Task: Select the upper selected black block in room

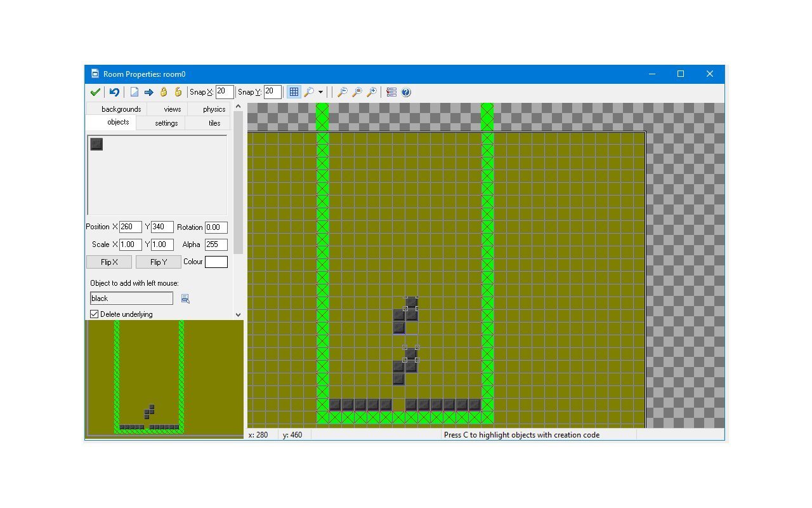Action: tap(411, 302)
